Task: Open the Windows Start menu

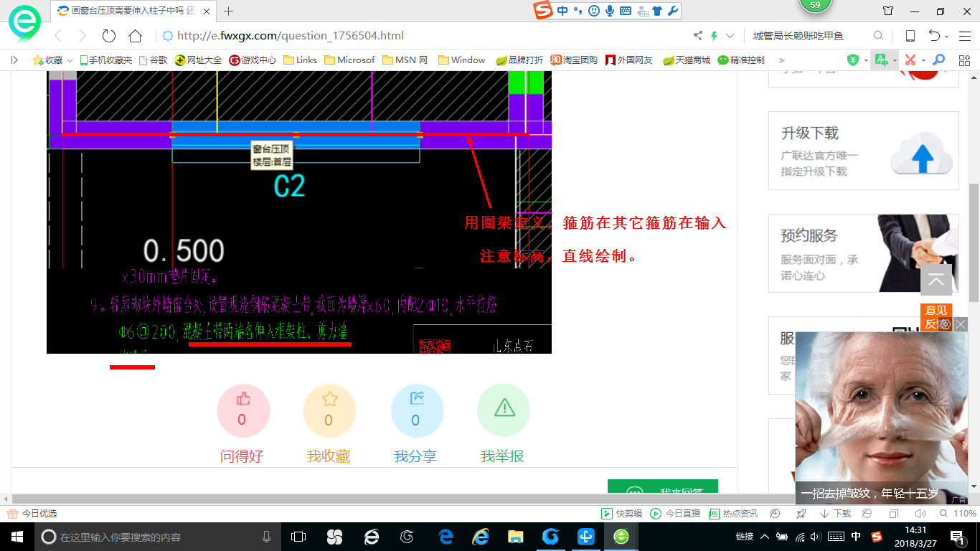Action: pos(17,537)
